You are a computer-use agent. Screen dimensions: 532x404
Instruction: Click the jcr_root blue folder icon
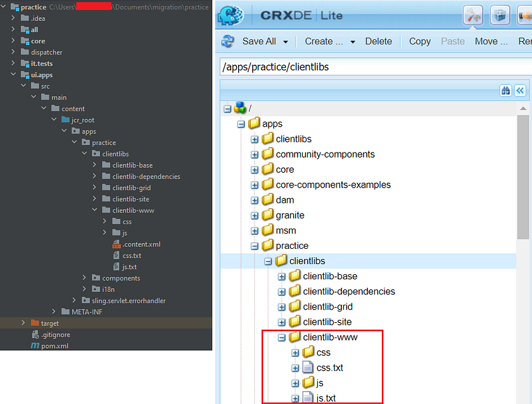(65, 120)
